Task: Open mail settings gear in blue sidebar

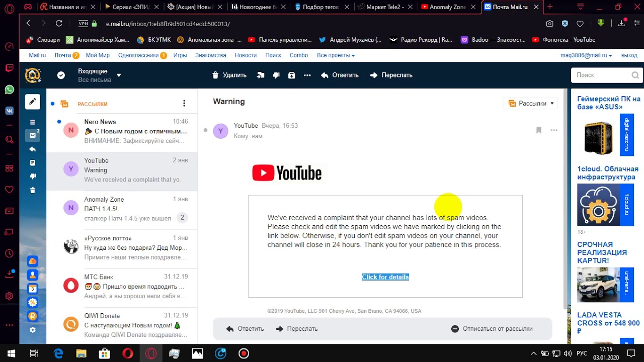Action: point(33,330)
